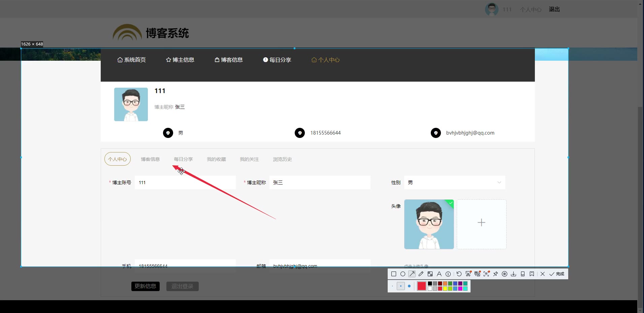Click the page vertical scrollbar
The height and width of the screenshot is (313, 644).
click(x=641, y=207)
